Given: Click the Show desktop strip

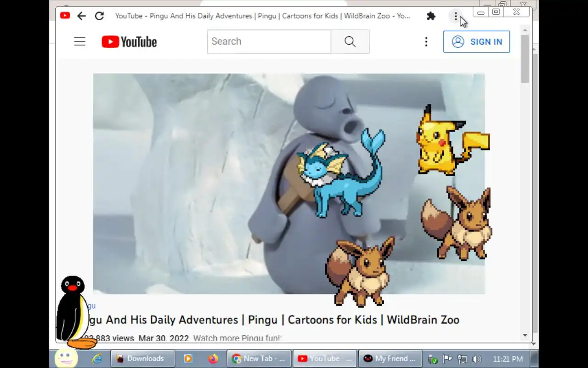Looking at the screenshot, I should click(x=535, y=359).
